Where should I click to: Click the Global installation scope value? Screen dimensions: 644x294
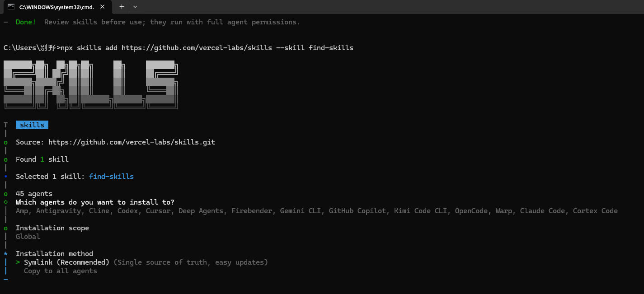(x=28, y=237)
